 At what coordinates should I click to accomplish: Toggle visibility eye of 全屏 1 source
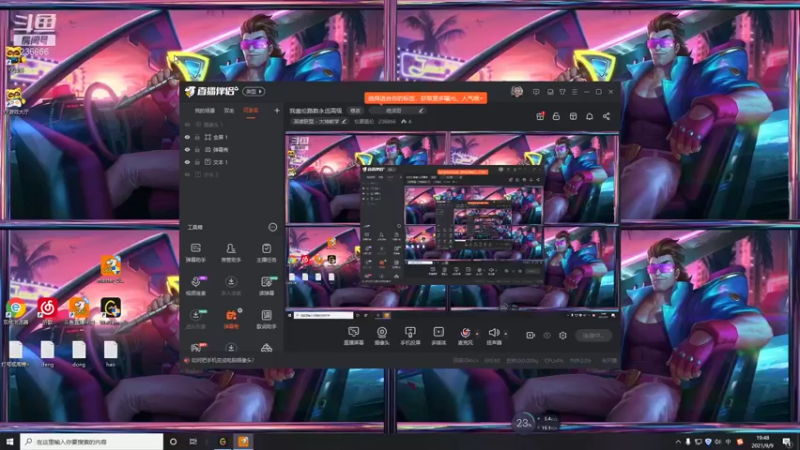tap(187, 137)
